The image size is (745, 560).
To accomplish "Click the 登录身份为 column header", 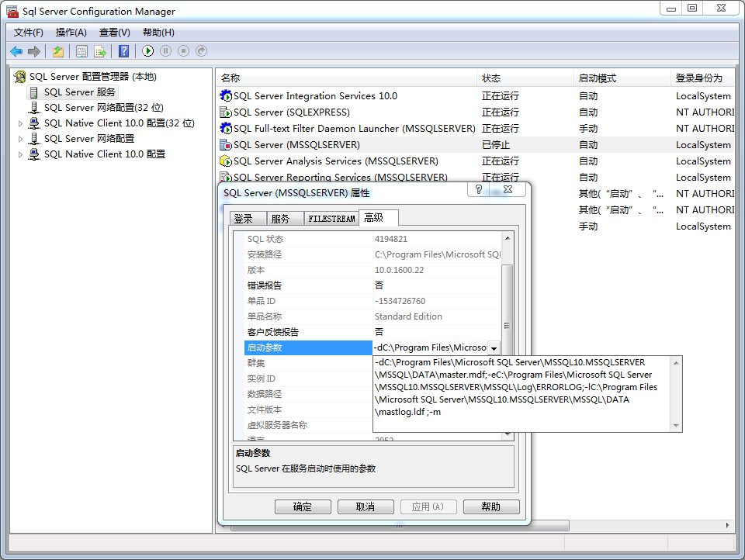I will tap(703, 78).
